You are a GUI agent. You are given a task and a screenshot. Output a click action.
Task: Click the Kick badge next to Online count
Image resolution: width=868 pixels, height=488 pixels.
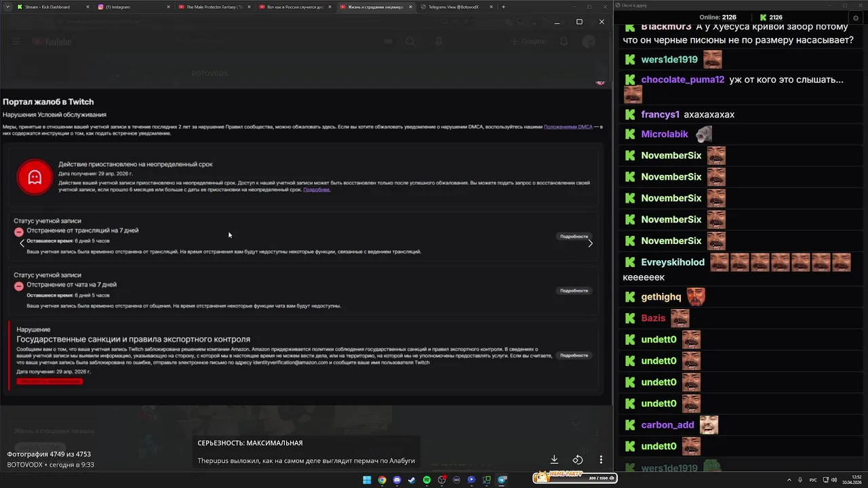[764, 18]
